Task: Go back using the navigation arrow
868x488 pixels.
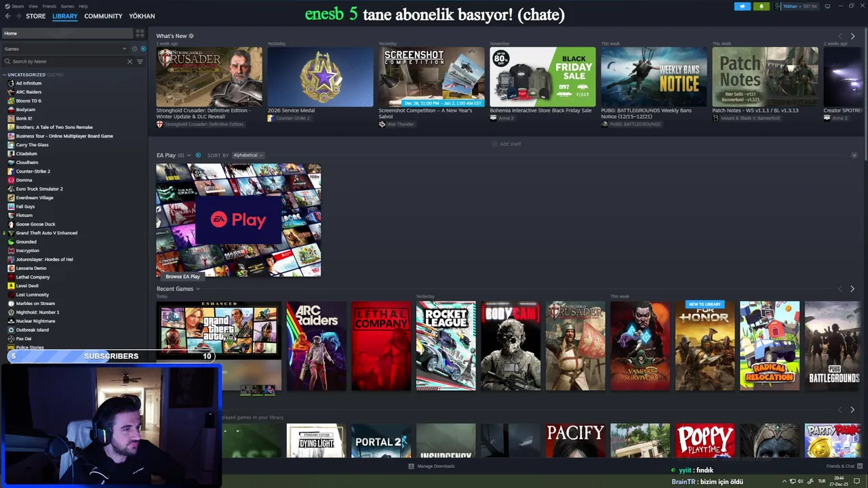Action: pos(7,16)
